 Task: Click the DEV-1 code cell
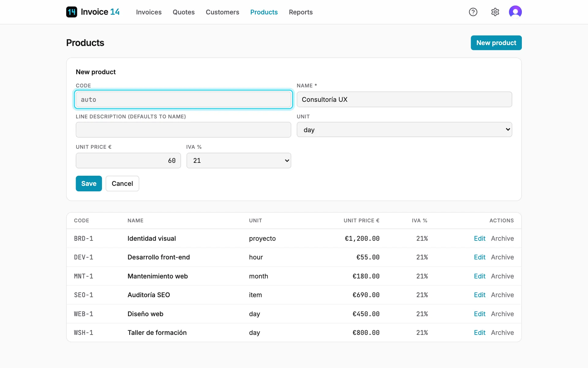click(x=84, y=257)
